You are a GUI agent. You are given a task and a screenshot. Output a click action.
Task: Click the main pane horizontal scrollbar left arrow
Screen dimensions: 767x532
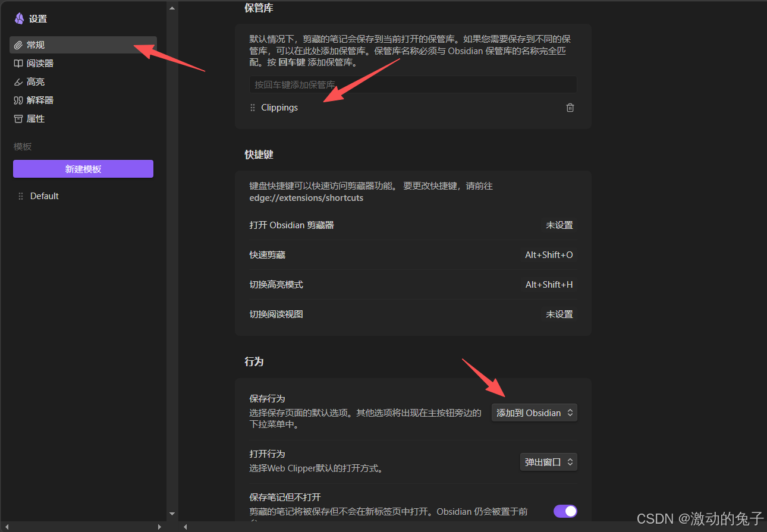click(x=186, y=527)
